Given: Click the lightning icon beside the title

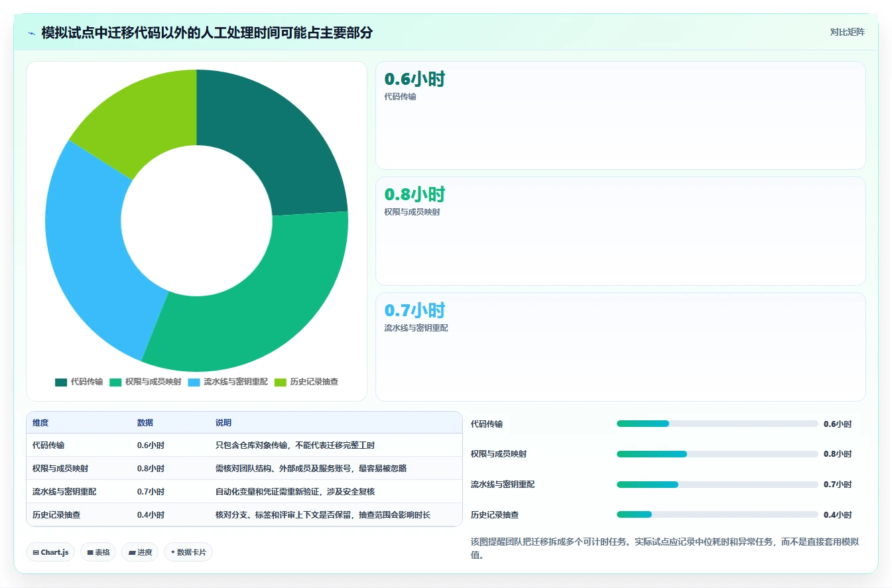Looking at the screenshot, I should (32, 32).
